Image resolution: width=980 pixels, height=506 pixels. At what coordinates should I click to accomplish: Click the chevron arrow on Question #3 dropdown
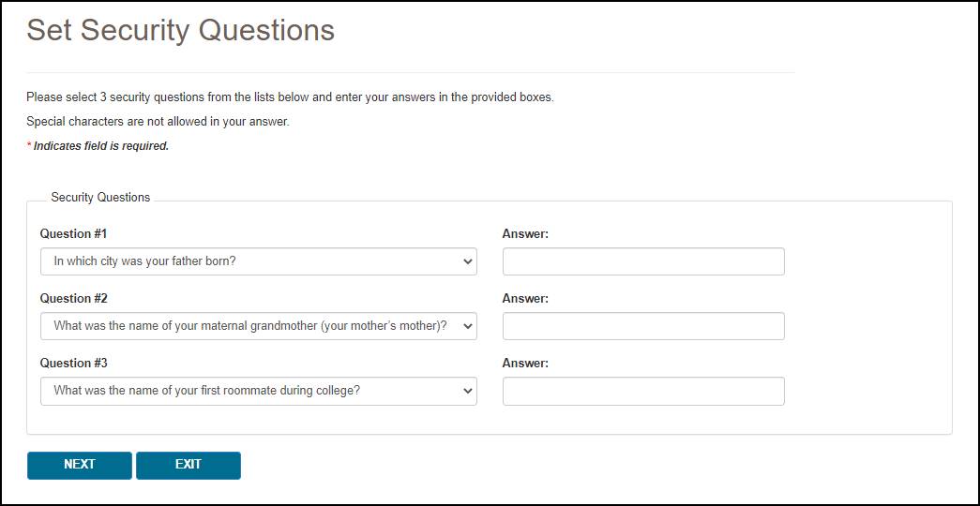point(468,392)
